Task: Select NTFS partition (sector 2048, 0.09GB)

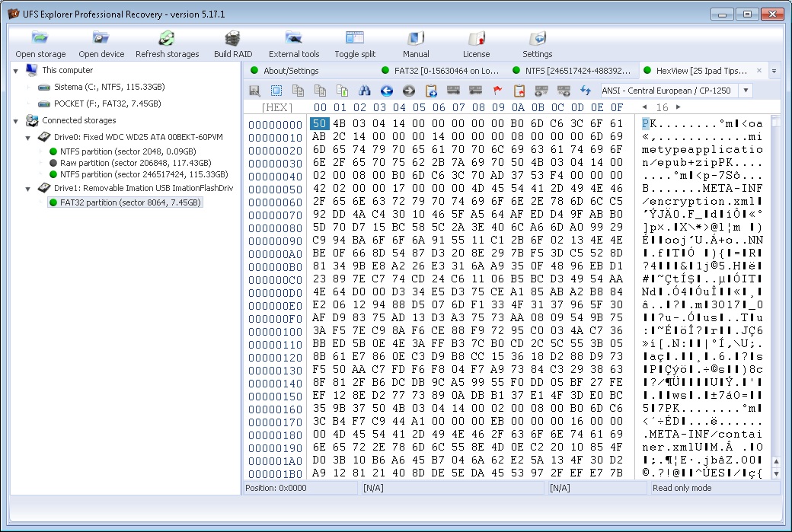Action: tap(128, 151)
